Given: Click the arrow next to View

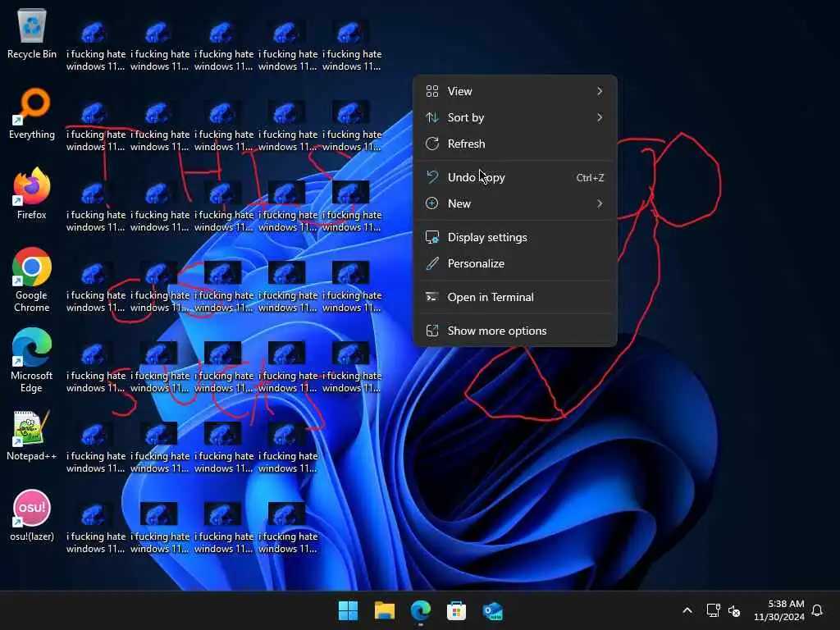Looking at the screenshot, I should pos(600,92).
